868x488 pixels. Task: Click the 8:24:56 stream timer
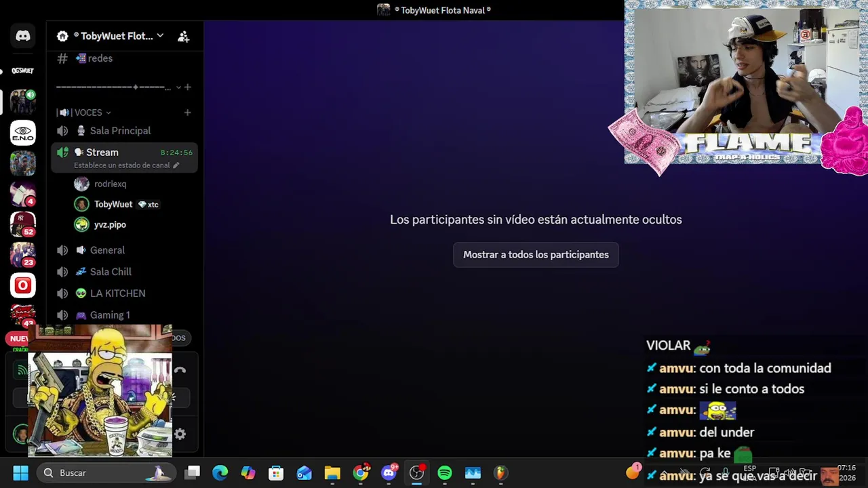tap(176, 152)
